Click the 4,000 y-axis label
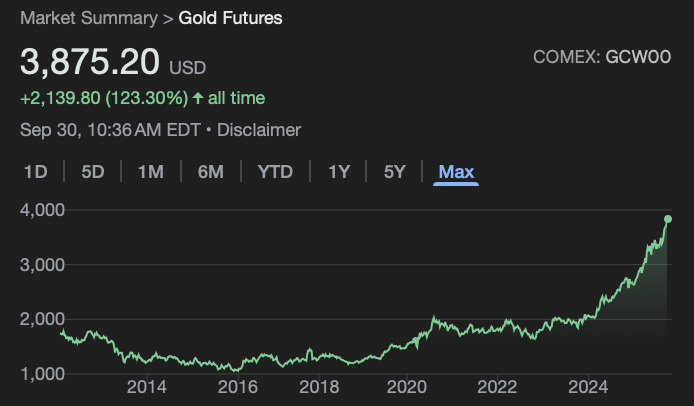The height and width of the screenshot is (406, 694). click(x=42, y=210)
